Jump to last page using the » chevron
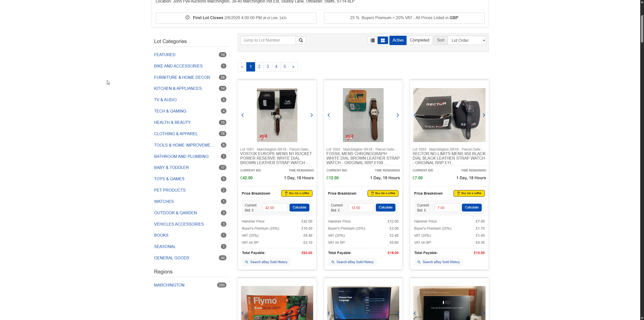 (x=293, y=67)
